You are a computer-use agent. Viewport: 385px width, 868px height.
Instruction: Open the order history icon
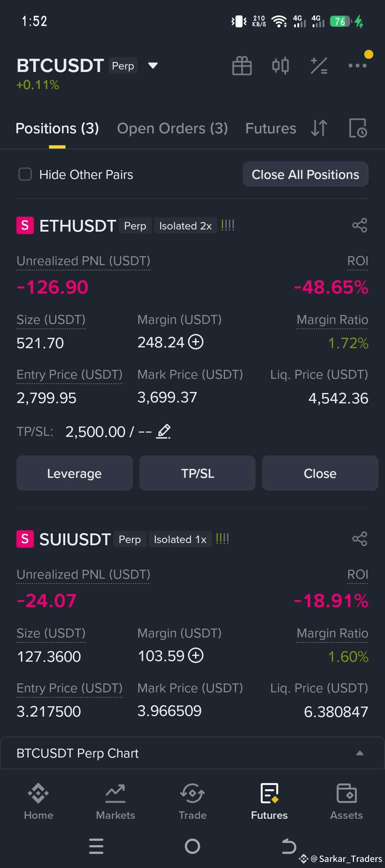[x=358, y=128]
